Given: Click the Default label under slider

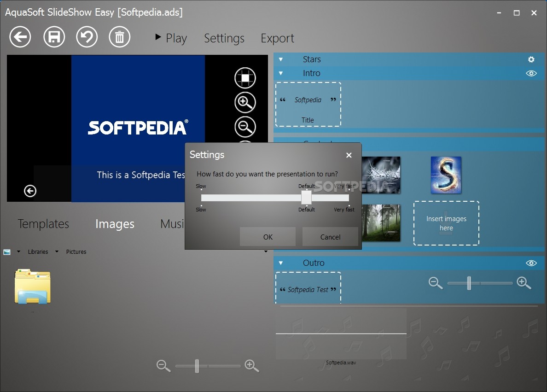Looking at the screenshot, I should pyautogui.click(x=306, y=210).
